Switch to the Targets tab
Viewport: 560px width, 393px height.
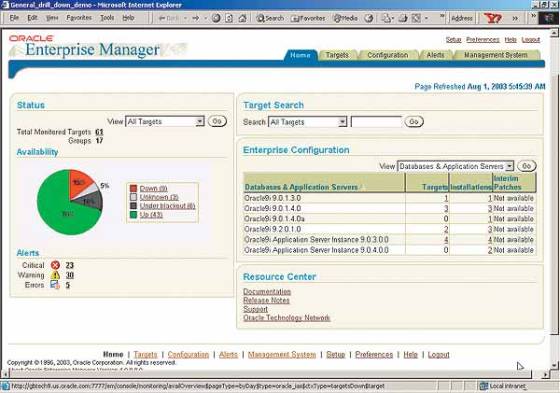click(337, 55)
